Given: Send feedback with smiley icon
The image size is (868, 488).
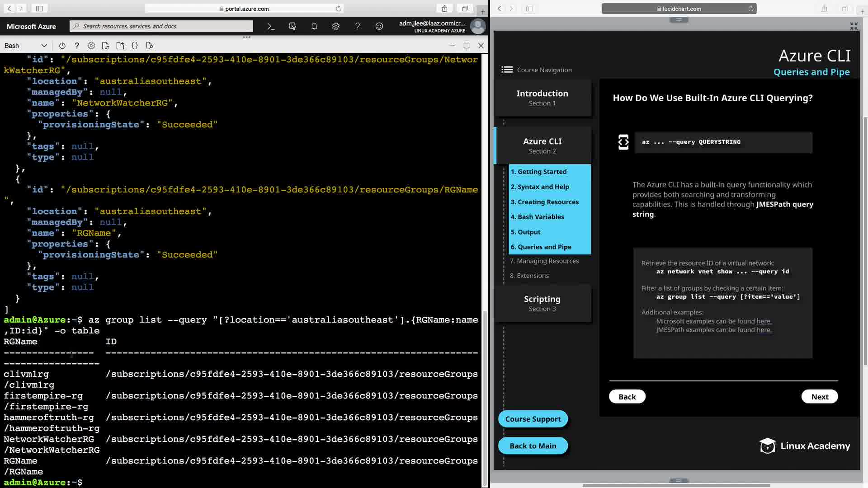Looking at the screenshot, I should 379,26.
